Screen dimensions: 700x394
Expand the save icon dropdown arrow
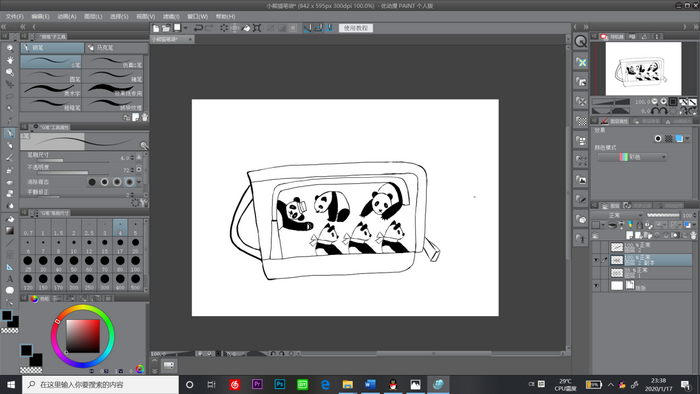coord(186,28)
